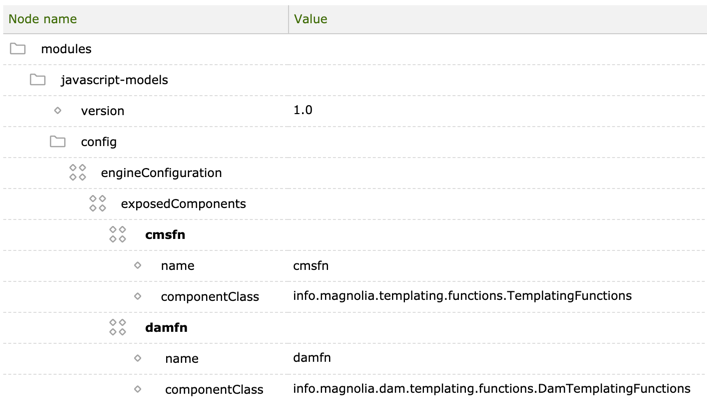The width and height of the screenshot is (707, 403).
Task: Click the value damfn in Value column
Action: point(312,357)
